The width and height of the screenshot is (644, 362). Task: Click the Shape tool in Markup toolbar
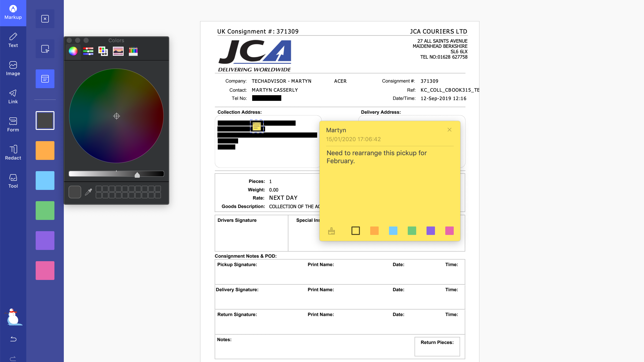[45, 49]
